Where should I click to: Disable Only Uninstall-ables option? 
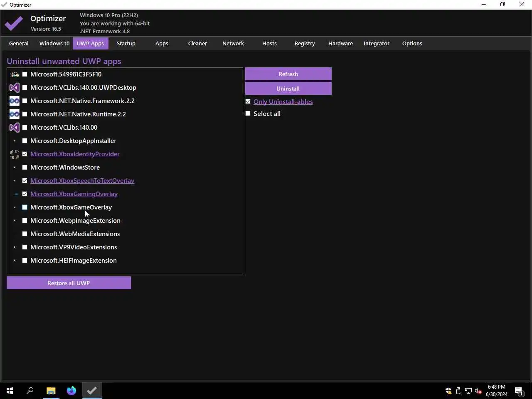pyautogui.click(x=248, y=101)
